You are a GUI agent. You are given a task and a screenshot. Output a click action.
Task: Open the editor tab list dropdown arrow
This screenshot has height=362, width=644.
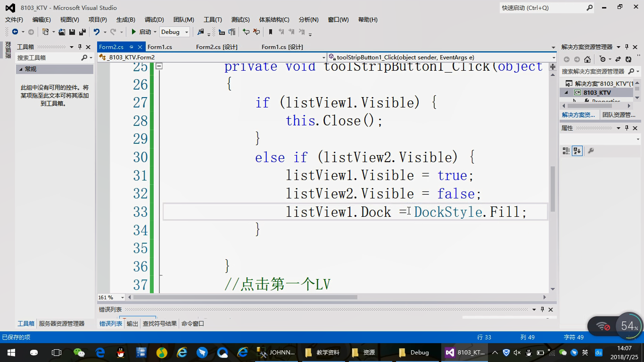pos(553,47)
